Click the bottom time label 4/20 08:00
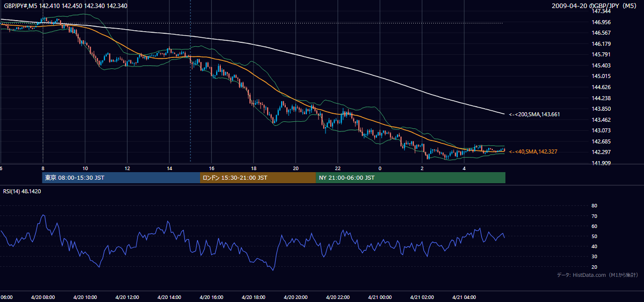This screenshot has height=302, width=644. 43,297
